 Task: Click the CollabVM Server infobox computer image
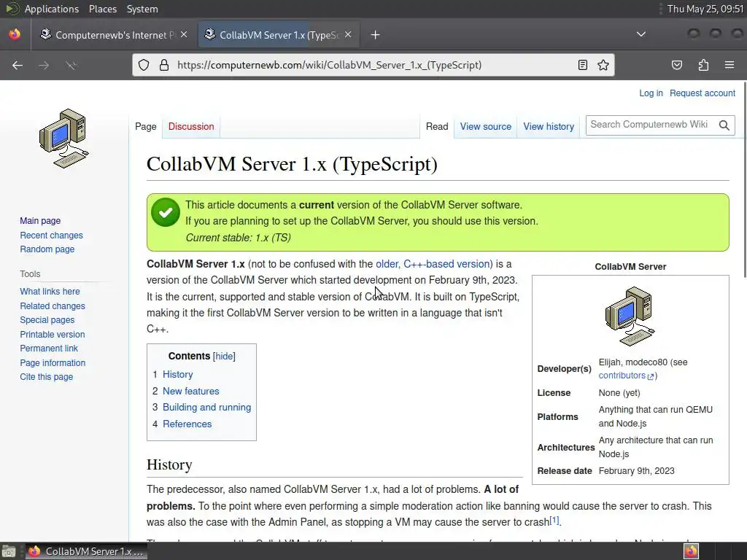click(x=630, y=316)
